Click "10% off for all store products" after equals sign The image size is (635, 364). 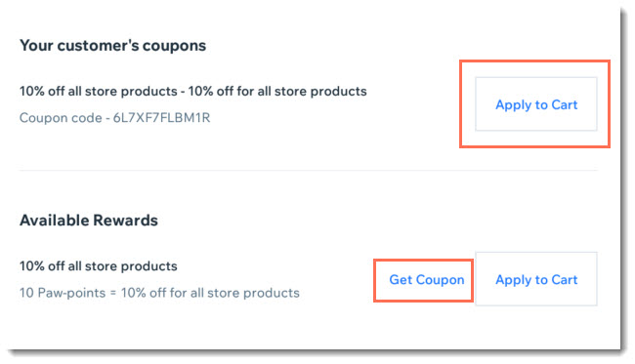point(210,293)
